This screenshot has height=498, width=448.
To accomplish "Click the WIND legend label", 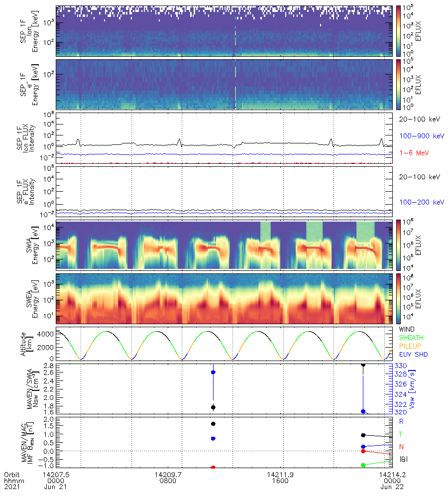I will pyautogui.click(x=408, y=330).
